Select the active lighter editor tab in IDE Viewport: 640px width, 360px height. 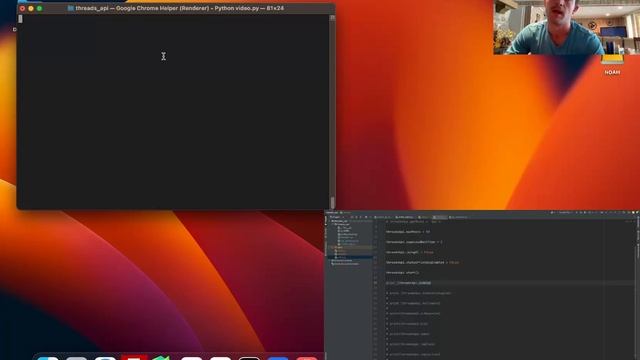pos(440,217)
